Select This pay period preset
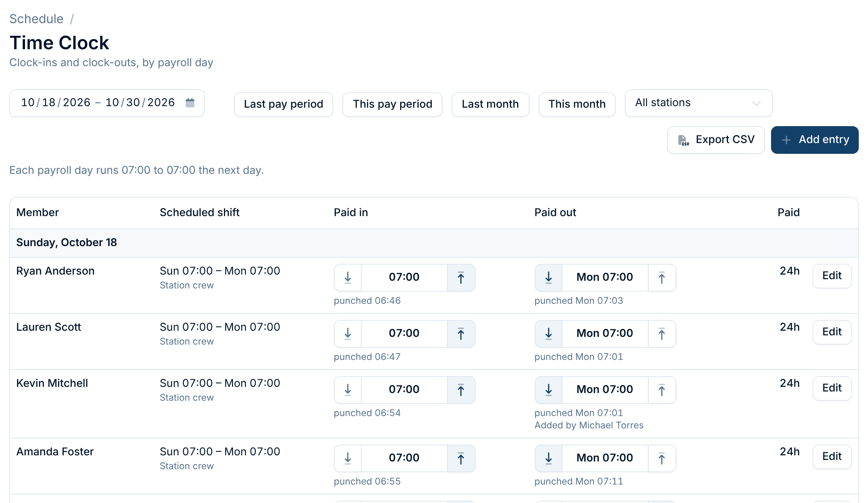This screenshot has width=868, height=503. click(392, 104)
